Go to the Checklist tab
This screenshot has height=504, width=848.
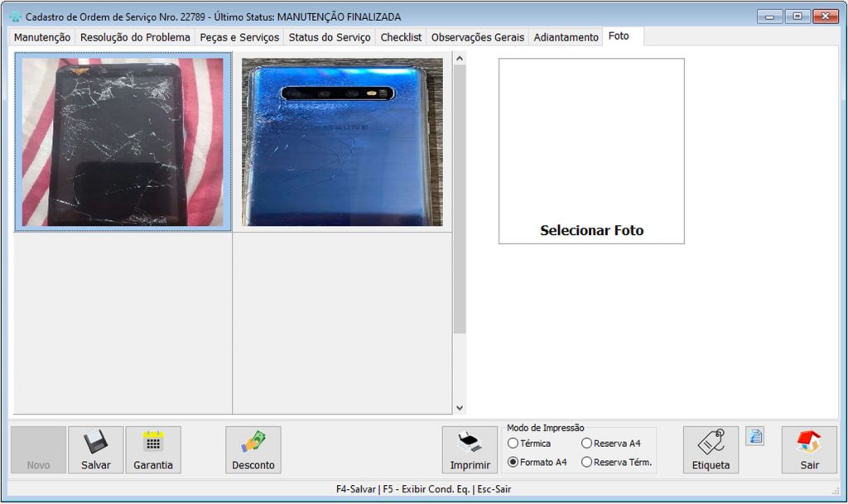click(401, 37)
